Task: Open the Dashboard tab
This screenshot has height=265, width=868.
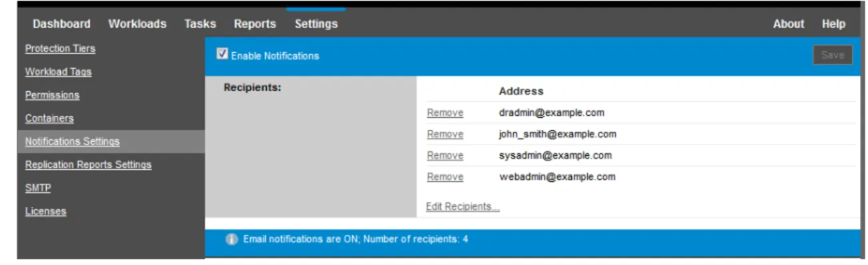Action: 61,24
